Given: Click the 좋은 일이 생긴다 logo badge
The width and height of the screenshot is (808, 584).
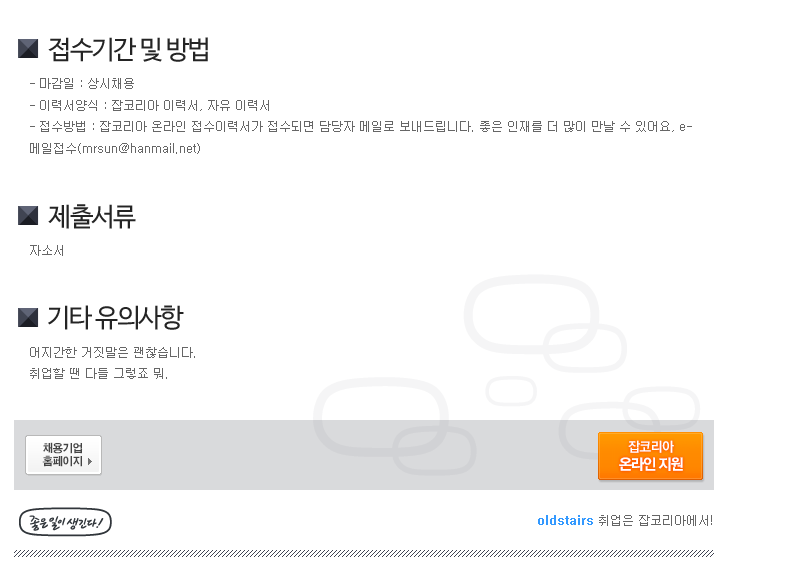Looking at the screenshot, I should pyautogui.click(x=65, y=522).
